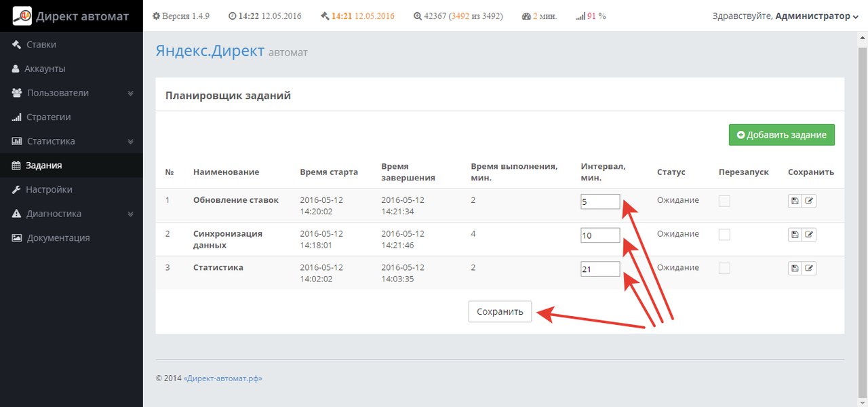This screenshot has width=868, height=407.
Task: Click the green Добавить задание button
Action: tap(781, 135)
